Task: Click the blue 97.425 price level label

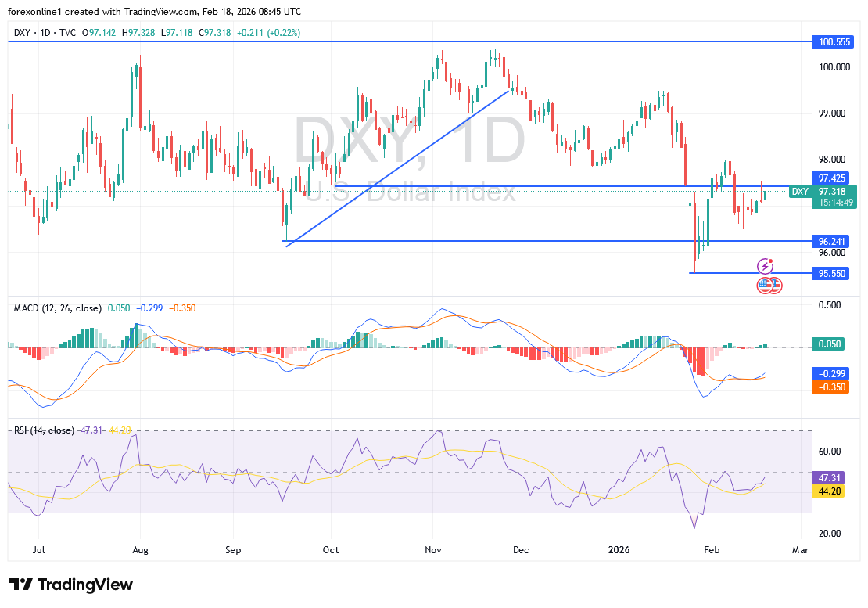Action: [831, 178]
